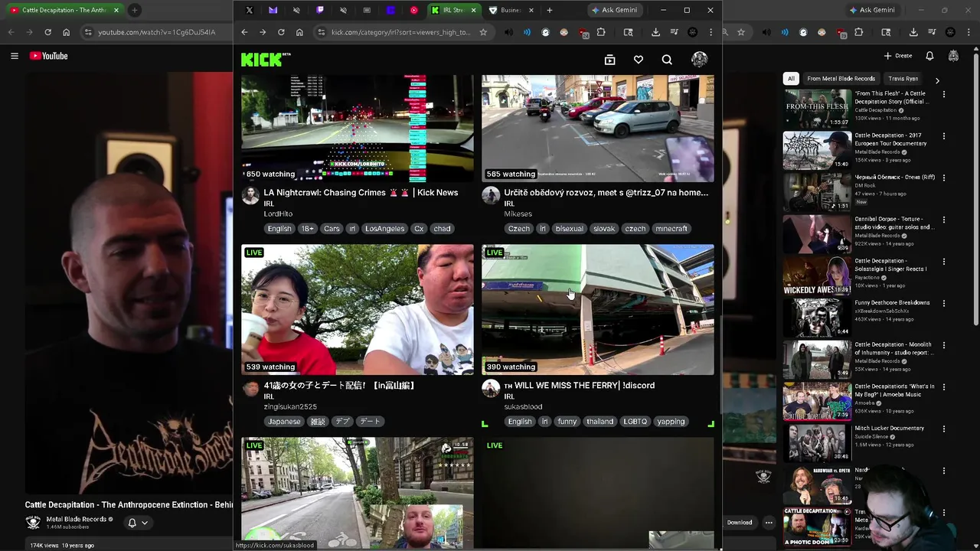Viewport: 980px width, 551px height.
Task: Show more YouTube filter chips with the arrow
Action: pos(937,80)
